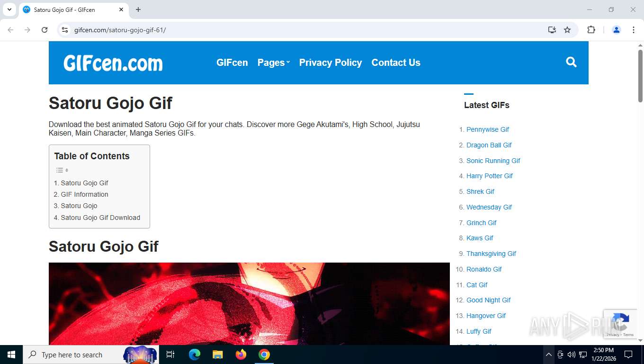
Task: Open the GIFcen menu item
Action: click(232, 63)
